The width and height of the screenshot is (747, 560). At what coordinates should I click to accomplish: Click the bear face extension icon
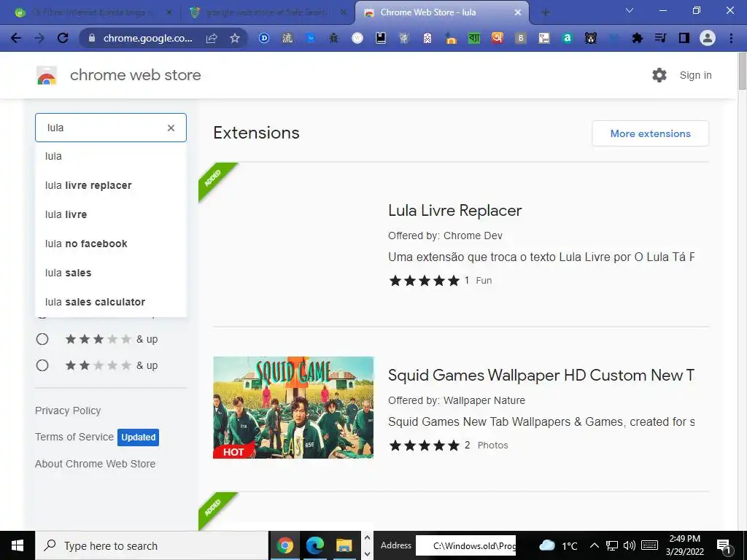point(591,38)
